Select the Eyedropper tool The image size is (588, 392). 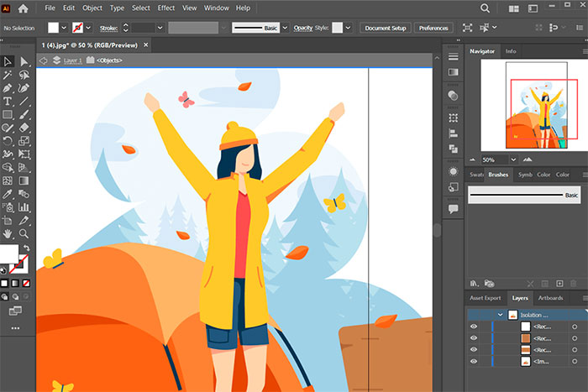8,193
